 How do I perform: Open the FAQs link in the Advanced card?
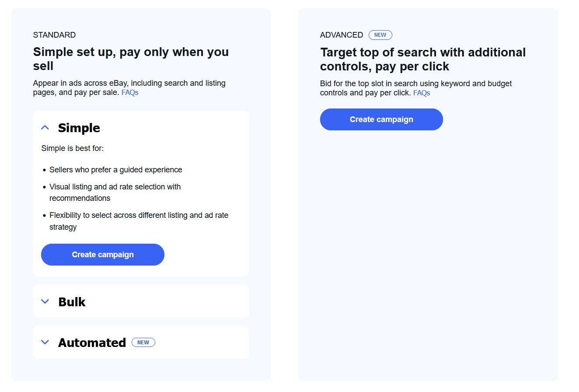tap(421, 93)
